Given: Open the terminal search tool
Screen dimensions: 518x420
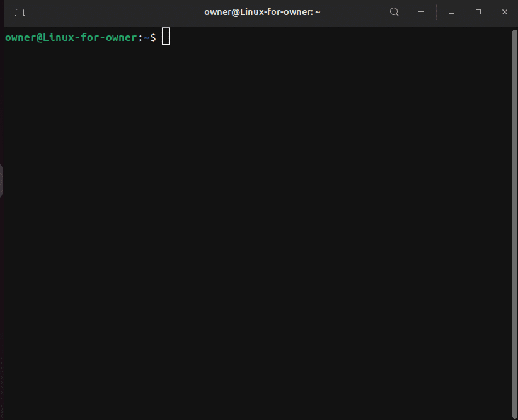Looking at the screenshot, I should pyautogui.click(x=394, y=12).
